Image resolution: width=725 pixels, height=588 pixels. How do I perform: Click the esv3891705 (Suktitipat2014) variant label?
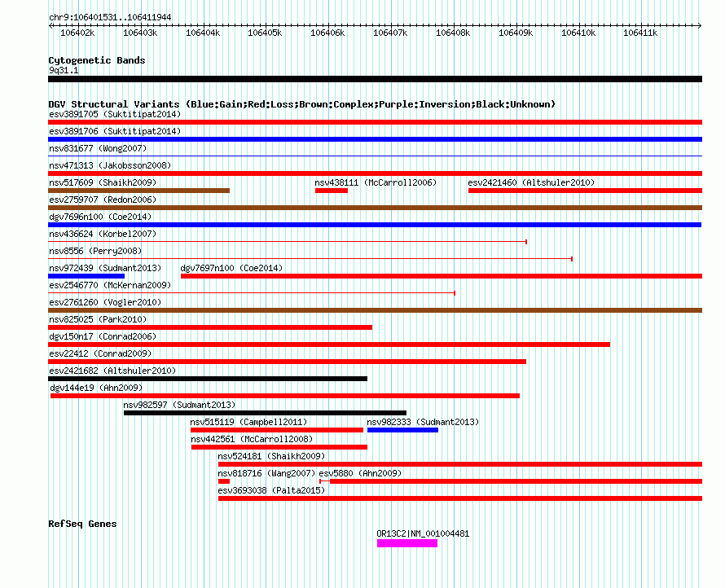tap(115, 114)
